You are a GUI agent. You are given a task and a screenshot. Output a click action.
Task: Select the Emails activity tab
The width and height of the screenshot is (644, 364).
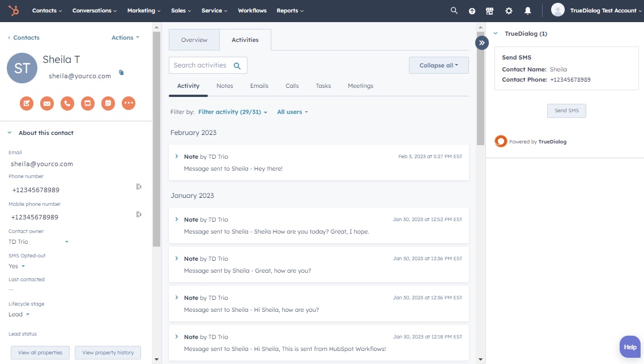coord(259,86)
